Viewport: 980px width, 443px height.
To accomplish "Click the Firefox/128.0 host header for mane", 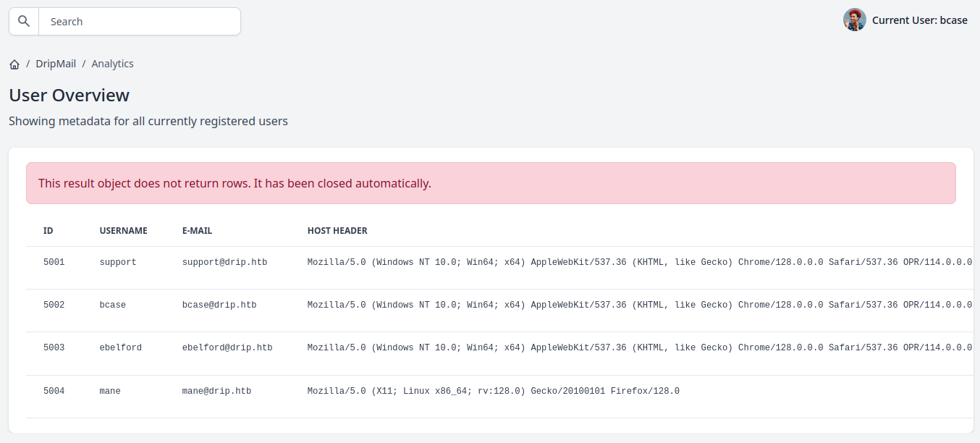I will click(x=493, y=391).
